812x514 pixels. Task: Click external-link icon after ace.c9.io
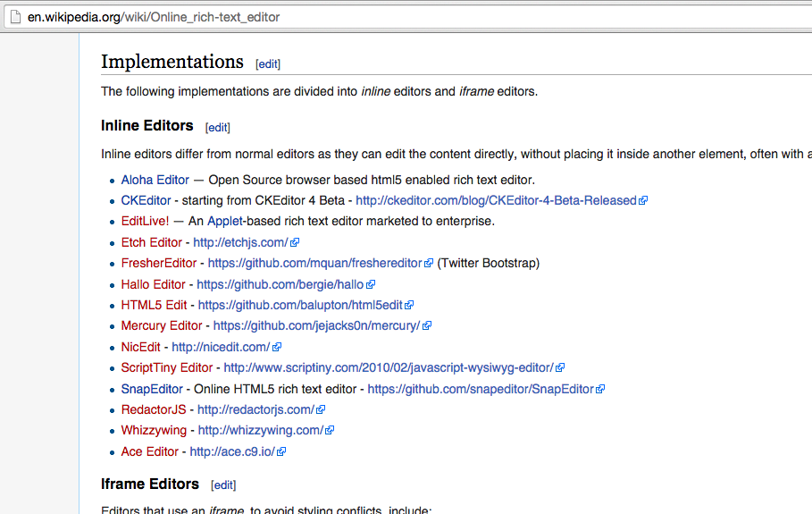click(x=281, y=451)
